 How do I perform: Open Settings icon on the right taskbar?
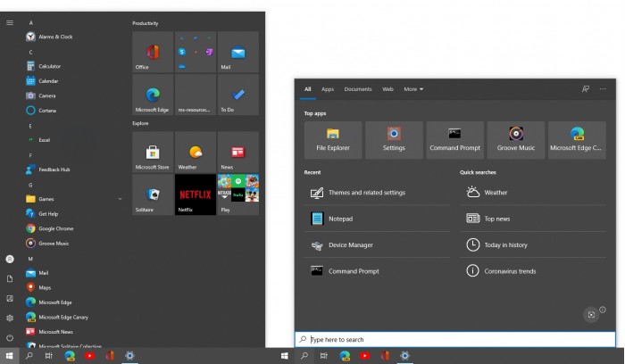pos(405,356)
